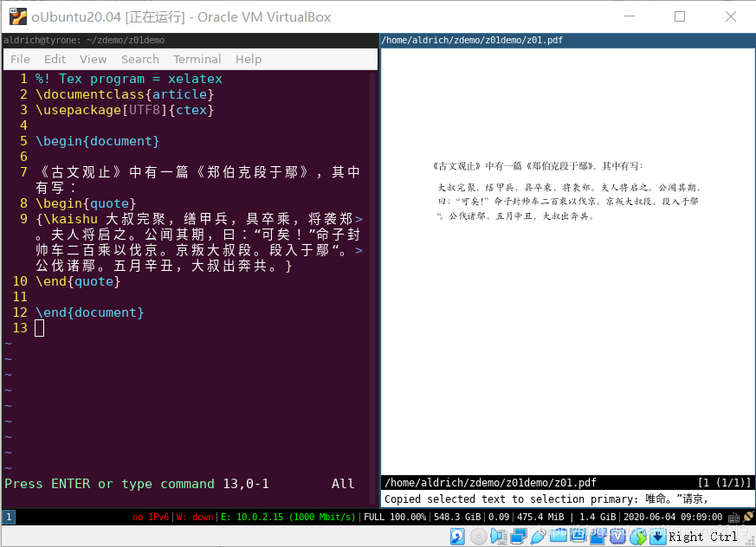Click the network plug tray icon
This screenshot has height=547, width=756.
(x=749, y=517)
